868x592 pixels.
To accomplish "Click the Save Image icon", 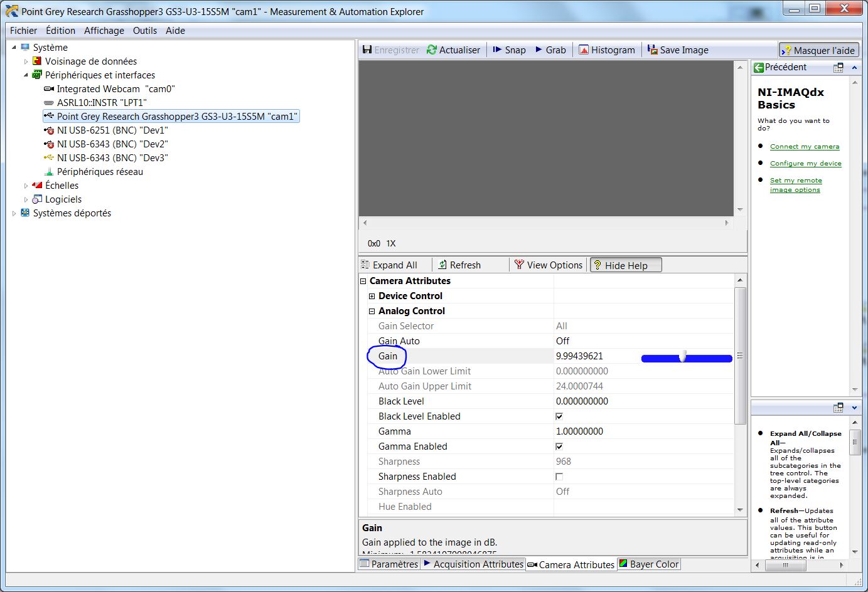I will pos(653,50).
